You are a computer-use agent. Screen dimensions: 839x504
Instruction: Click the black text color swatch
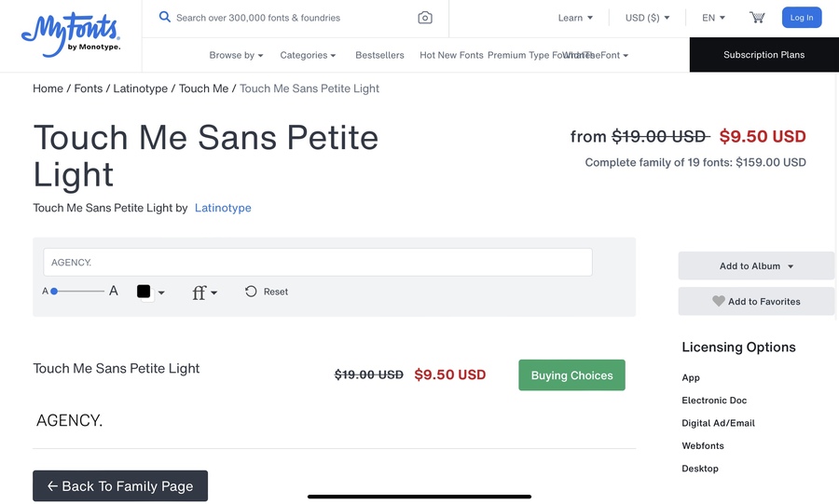[x=144, y=292]
